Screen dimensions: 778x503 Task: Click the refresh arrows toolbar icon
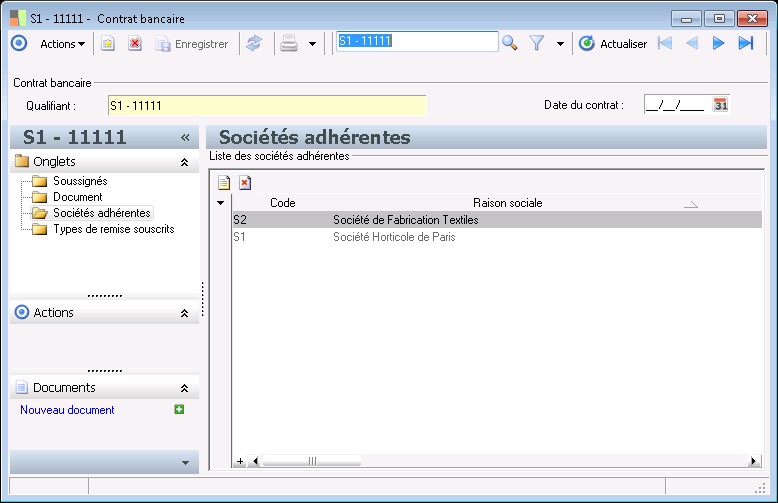(x=254, y=44)
